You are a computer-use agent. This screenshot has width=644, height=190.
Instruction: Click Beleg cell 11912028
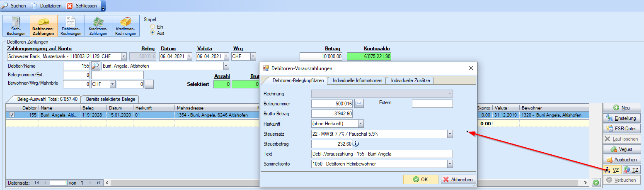coord(94,115)
